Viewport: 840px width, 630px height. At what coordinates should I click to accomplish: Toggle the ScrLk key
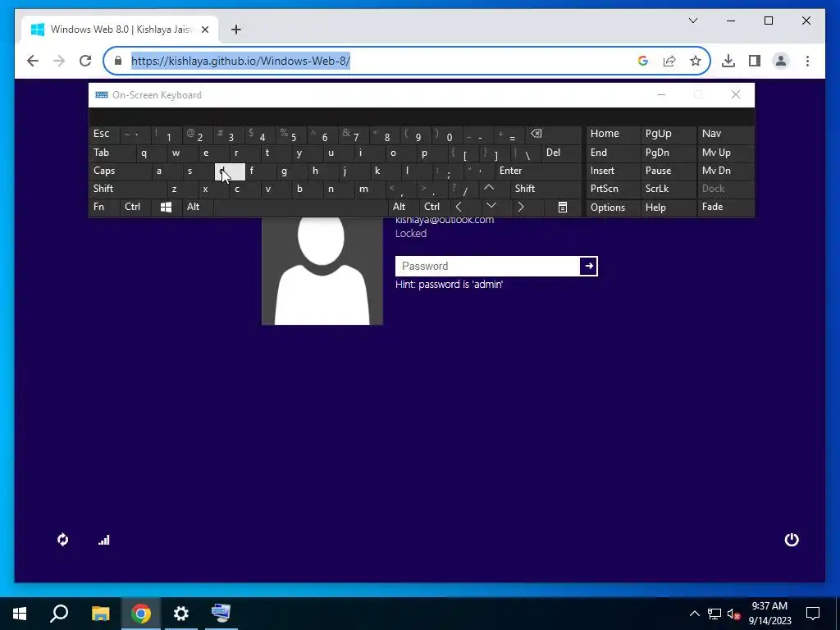[668, 189]
